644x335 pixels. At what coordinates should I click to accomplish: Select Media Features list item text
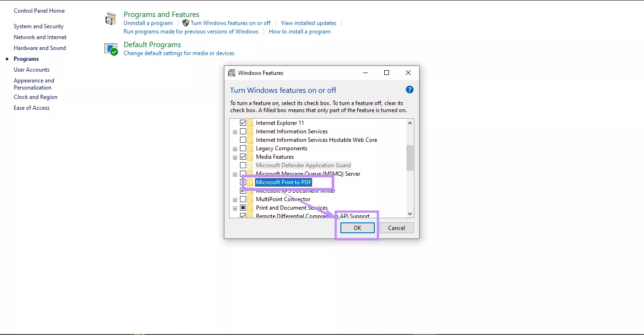click(275, 157)
